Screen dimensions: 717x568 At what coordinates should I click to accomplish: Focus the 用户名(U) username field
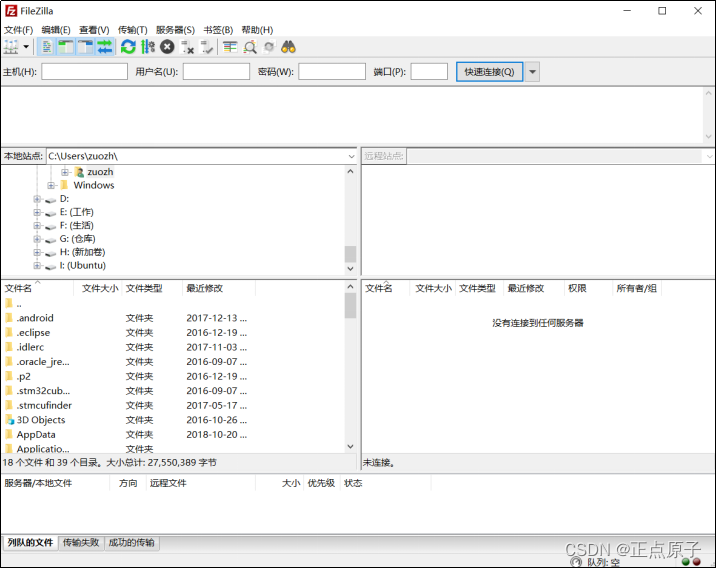coord(216,72)
